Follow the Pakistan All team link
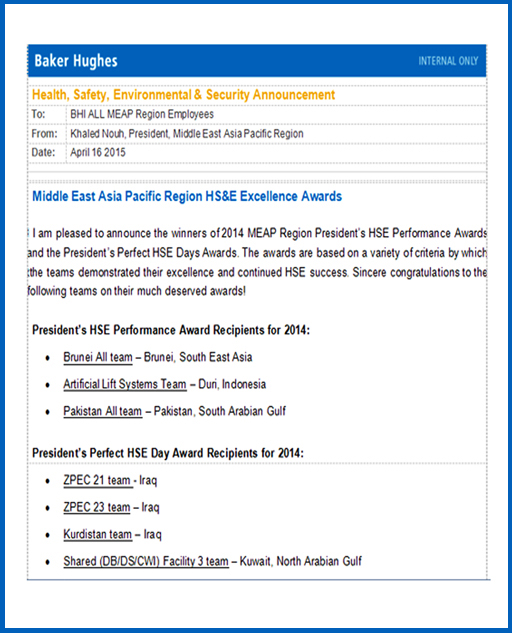 pyautogui.click(x=103, y=411)
